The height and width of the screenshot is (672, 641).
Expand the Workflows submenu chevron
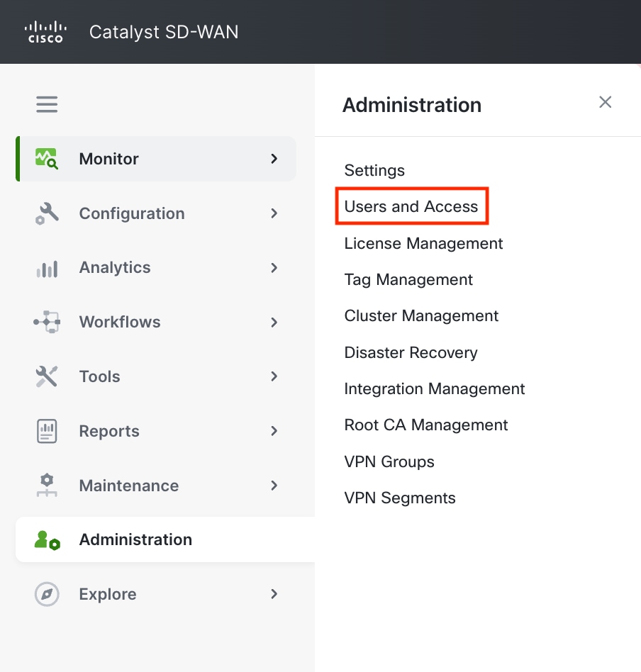pos(274,323)
